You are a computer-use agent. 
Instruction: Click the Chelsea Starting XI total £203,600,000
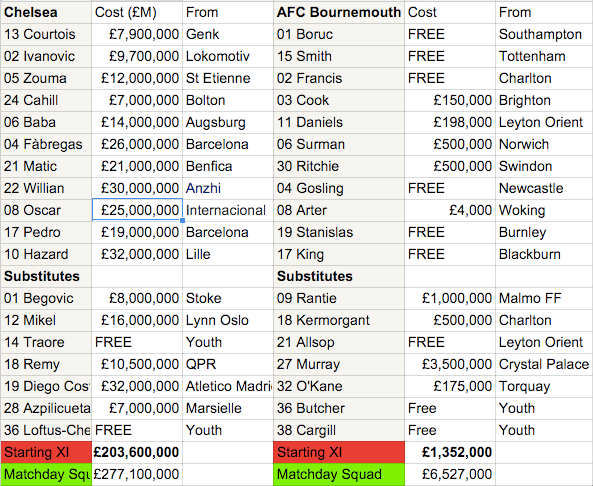(137, 452)
